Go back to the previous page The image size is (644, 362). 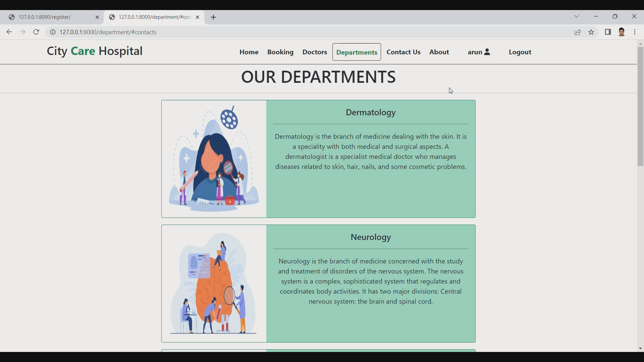[x=9, y=32]
